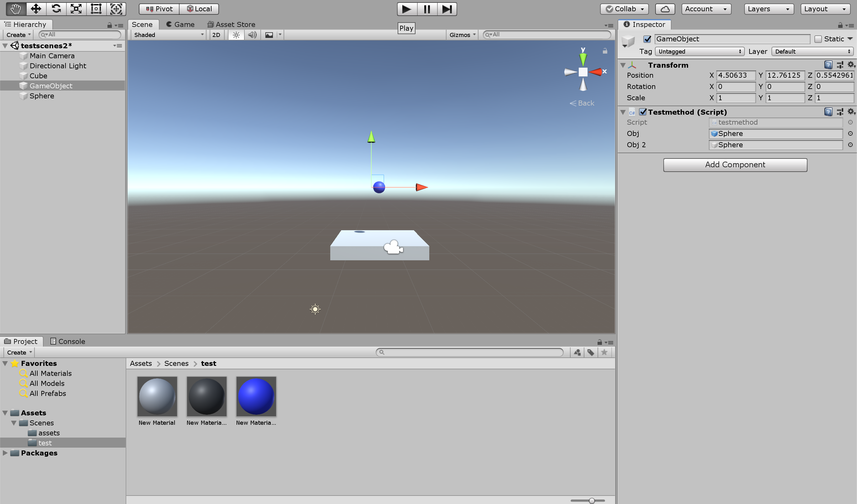Select the Scale tool icon
Screen dimensions: 857x504
pos(76,9)
